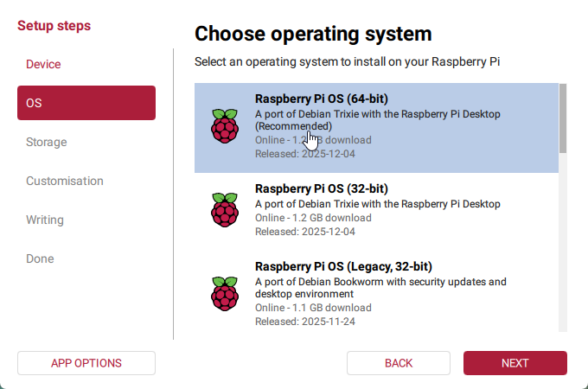Select the Raspberry Pi OS (64-bit) title
588x389 pixels.
click(321, 99)
